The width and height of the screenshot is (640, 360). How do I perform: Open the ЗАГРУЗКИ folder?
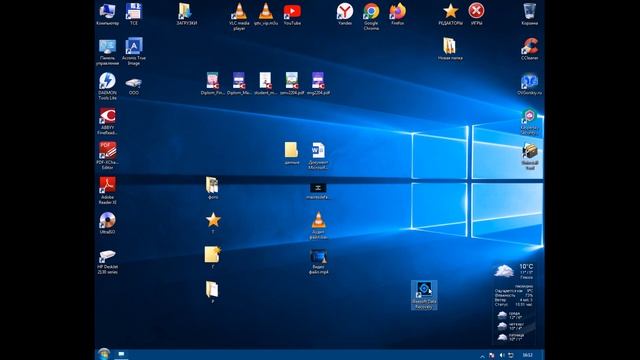tap(187, 14)
